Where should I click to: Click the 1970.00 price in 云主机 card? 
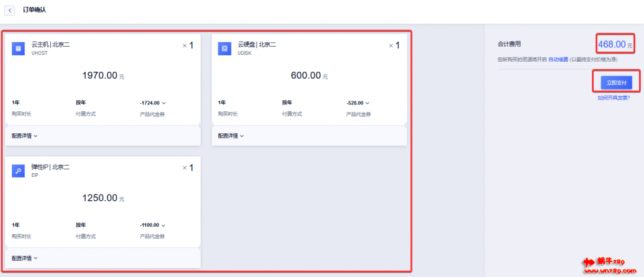coord(100,76)
